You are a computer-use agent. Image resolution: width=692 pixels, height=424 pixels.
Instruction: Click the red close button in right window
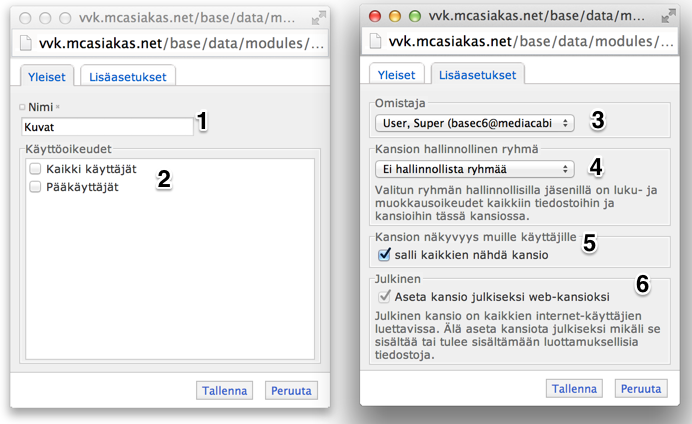pyautogui.click(x=375, y=16)
